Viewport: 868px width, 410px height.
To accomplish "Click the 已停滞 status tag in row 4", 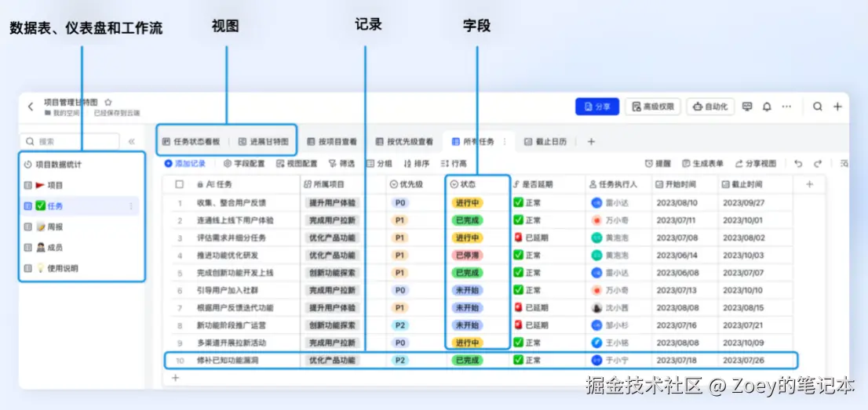I will (x=467, y=256).
